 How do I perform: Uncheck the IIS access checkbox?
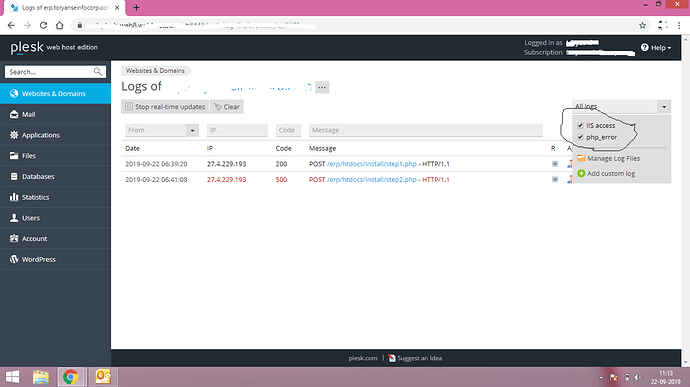[x=580, y=125]
